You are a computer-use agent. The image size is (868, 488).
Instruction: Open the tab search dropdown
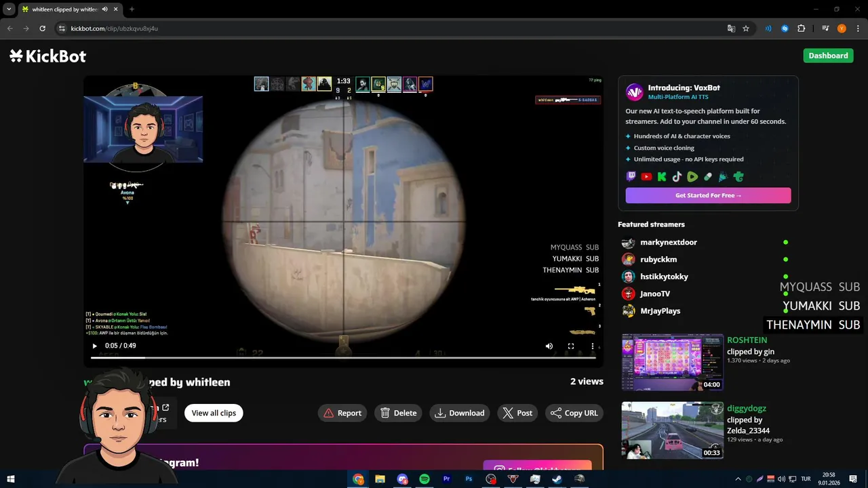(x=9, y=9)
